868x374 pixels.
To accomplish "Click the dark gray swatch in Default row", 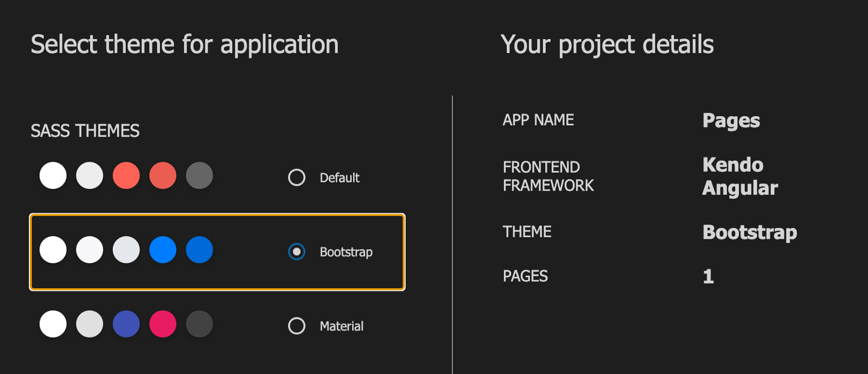I will pos(200,175).
